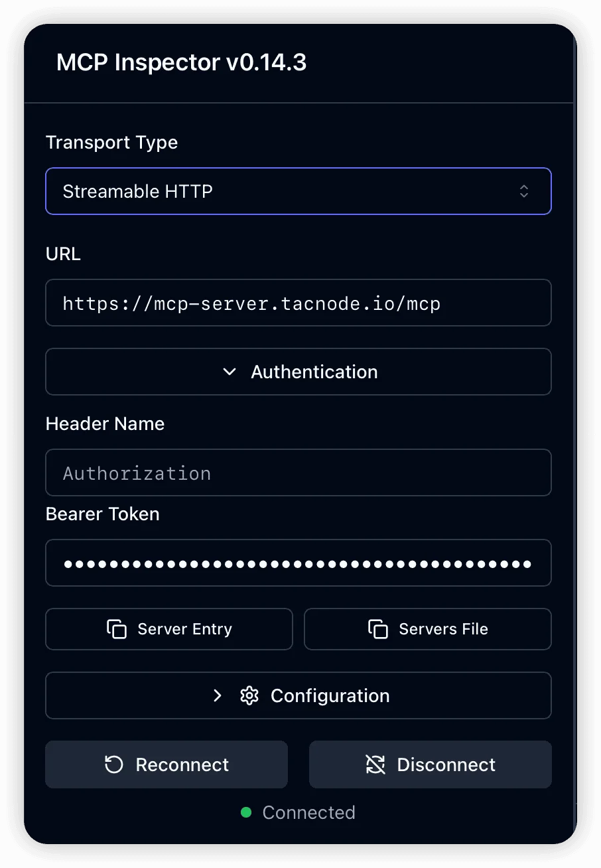Expand the Configuration section chevron
This screenshot has height=868, width=601.
click(218, 695)
